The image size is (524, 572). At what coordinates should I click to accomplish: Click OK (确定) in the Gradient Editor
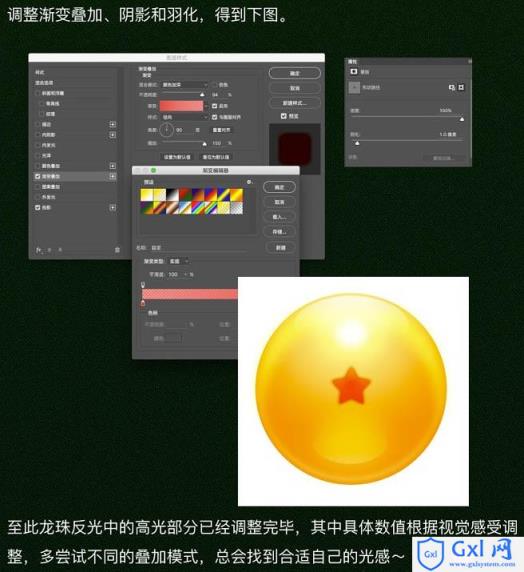[x=280, y=187]
